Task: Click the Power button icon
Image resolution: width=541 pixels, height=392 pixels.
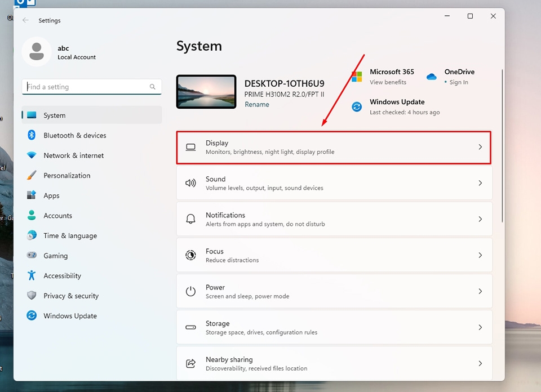Action: click(x=191, y=291)
